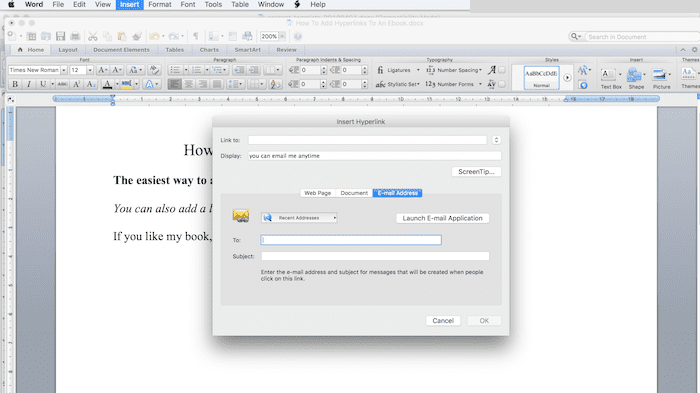Image resolution: width=700 pixels, height=393 pixels.
Task: Open the Apple menu
Action: point(11,4)
